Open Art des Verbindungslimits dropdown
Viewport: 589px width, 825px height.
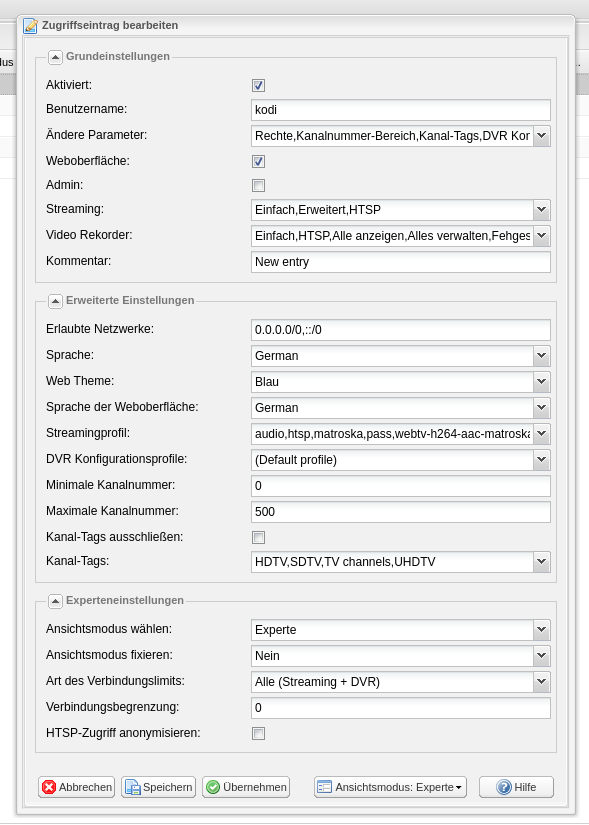click(542, 682)
